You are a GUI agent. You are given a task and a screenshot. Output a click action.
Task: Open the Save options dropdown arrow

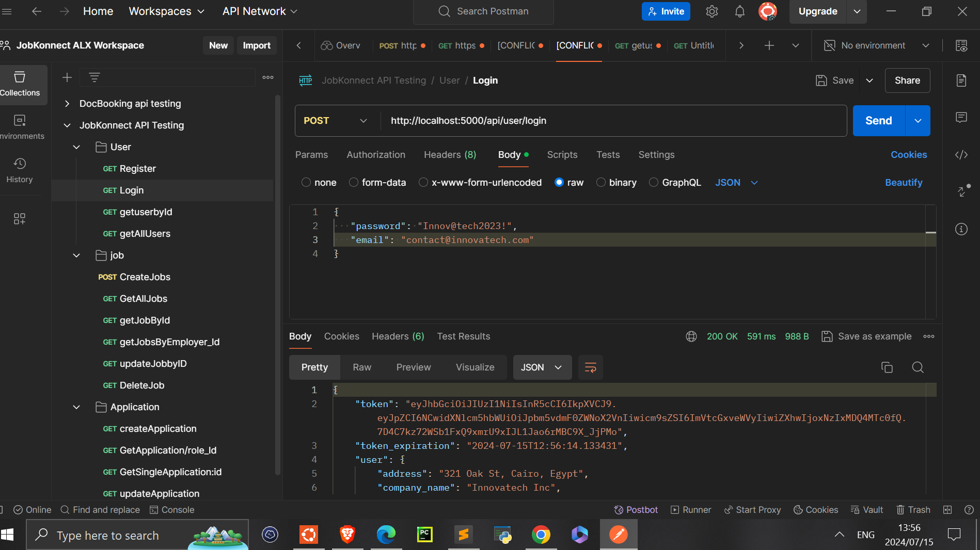pyautogui.click(x=870, y=80)
